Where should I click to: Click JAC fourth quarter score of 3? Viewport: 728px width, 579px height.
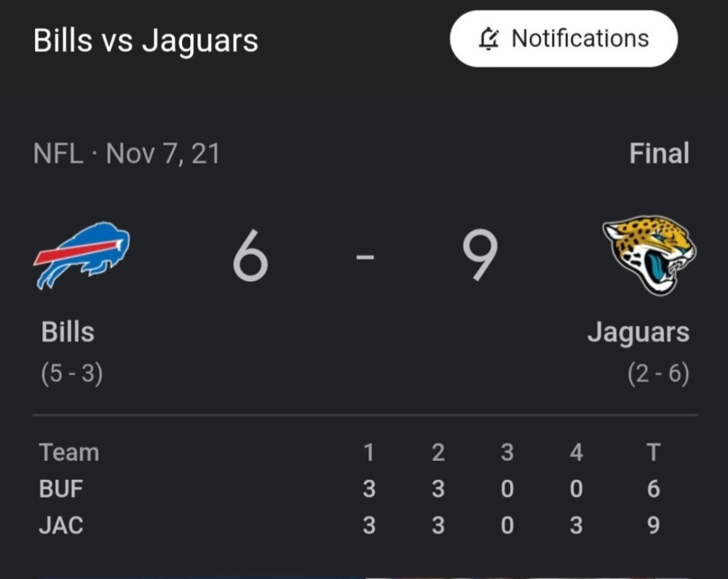(x=576, y=526)
